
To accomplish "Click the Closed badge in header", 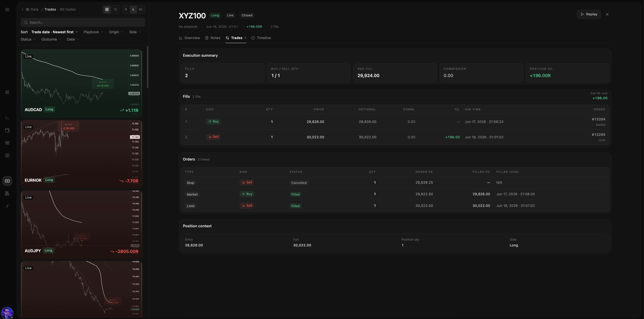I will coord(247,15).
